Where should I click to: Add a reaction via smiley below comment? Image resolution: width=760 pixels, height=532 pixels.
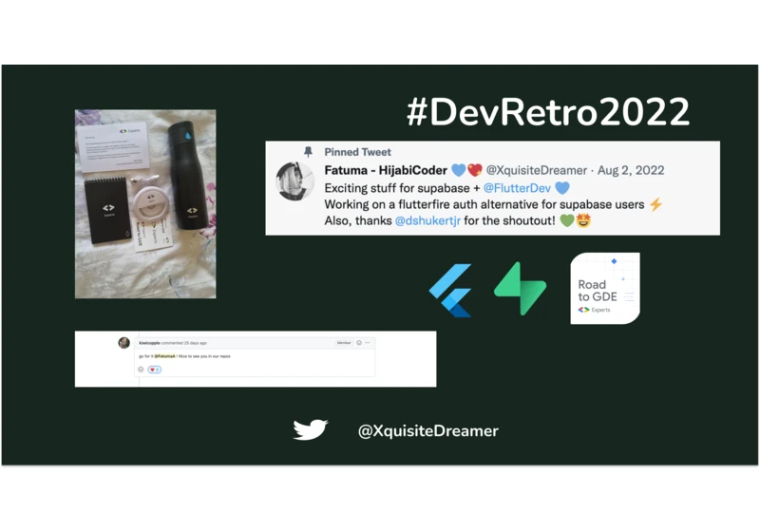click(x=141, y=370)
